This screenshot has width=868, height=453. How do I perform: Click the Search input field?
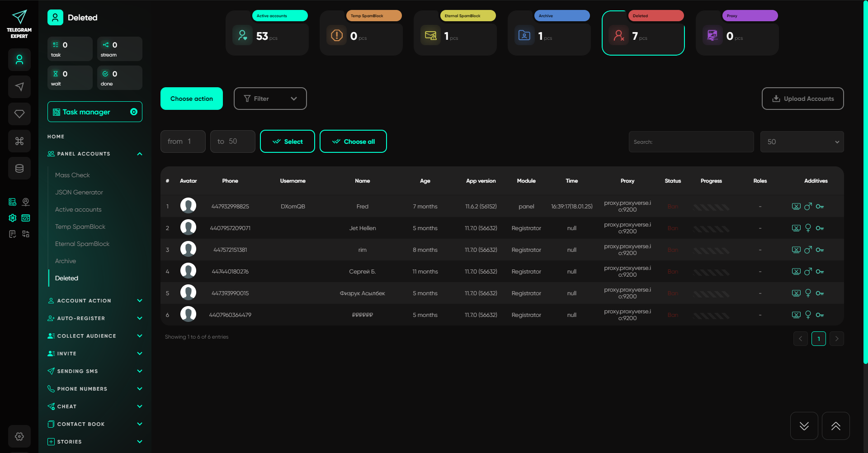point(691,142)
